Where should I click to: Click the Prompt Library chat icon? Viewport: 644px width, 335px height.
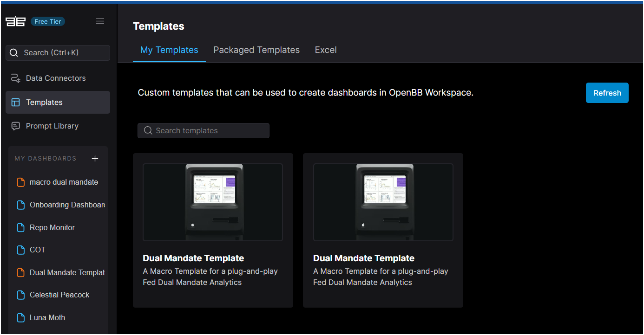[x=16, y=126]
